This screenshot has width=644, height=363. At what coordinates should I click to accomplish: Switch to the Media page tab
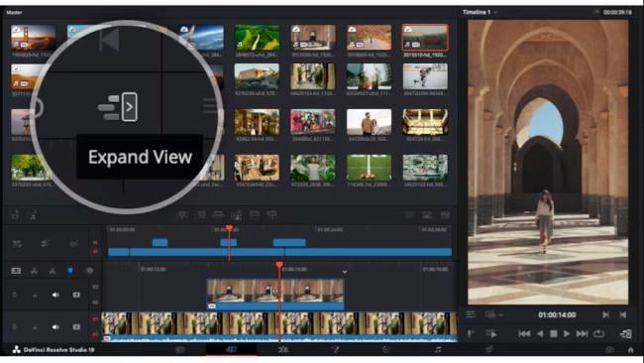click(180, 350)
